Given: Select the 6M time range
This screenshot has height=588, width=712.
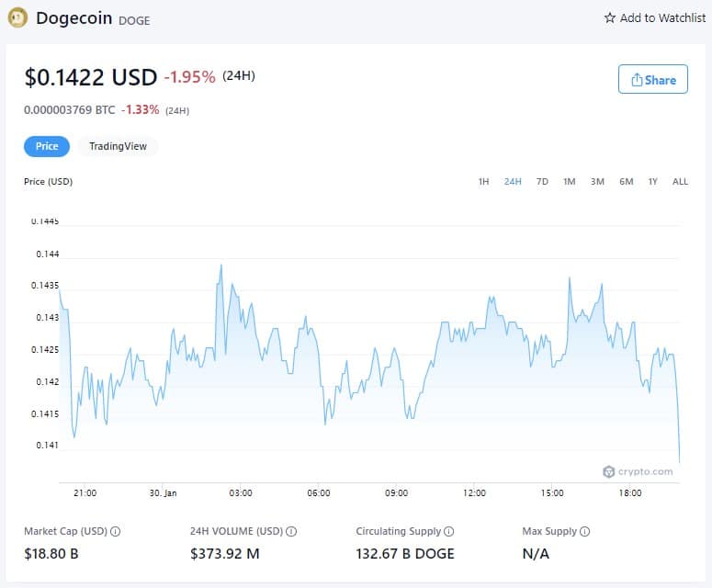Looking at the screenshot, I should [627, 182].
